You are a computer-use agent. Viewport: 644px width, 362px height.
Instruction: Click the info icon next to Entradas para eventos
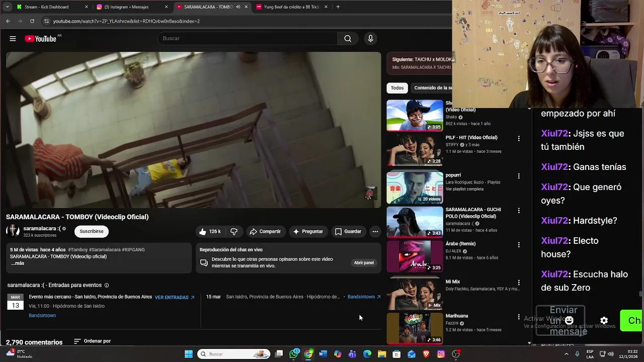(x=106, y=285)
